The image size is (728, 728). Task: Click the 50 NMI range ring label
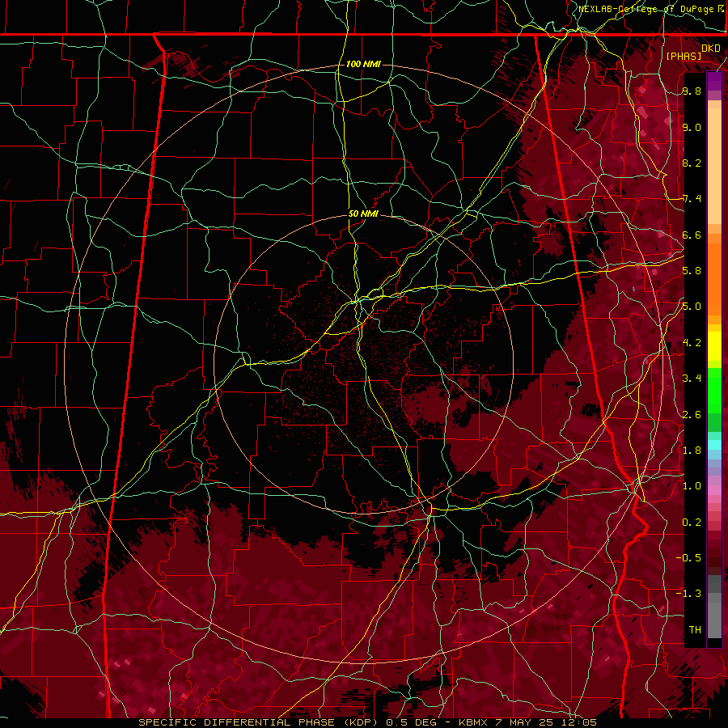pyautogui.click(x=363, y=214)
